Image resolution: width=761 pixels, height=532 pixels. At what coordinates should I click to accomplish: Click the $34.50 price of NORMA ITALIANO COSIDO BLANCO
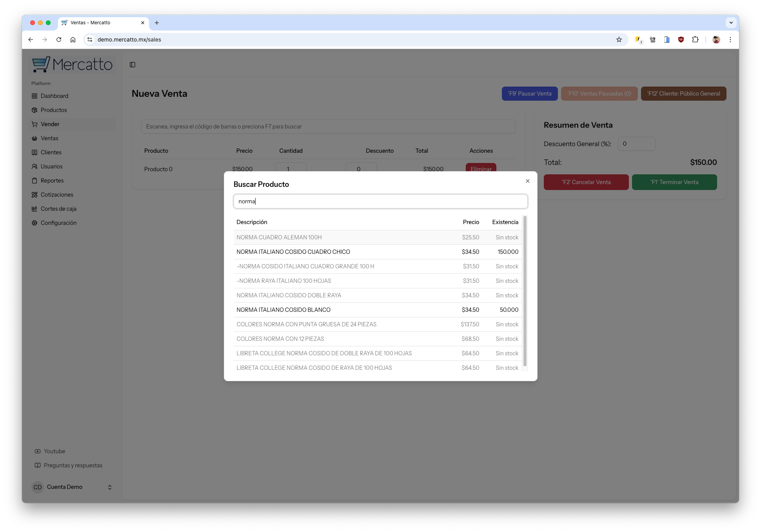[470, 310]
